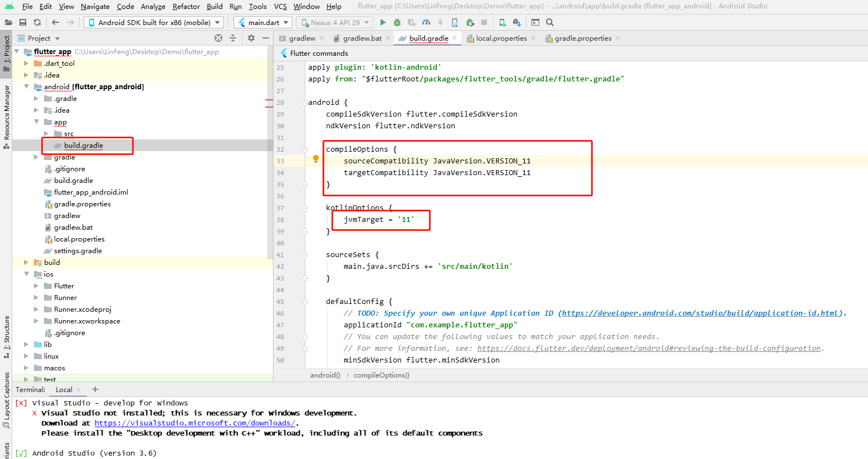Toggle the Resource Manager tool window button

pos(6,117)
